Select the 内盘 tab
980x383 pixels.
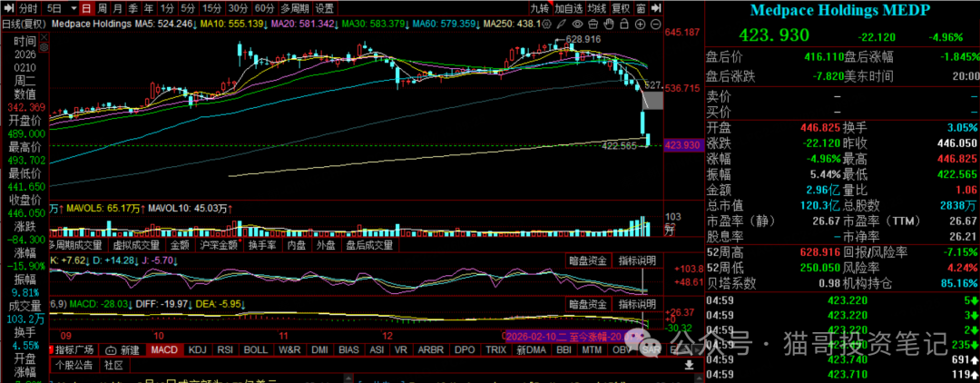[x=296, y=246]
